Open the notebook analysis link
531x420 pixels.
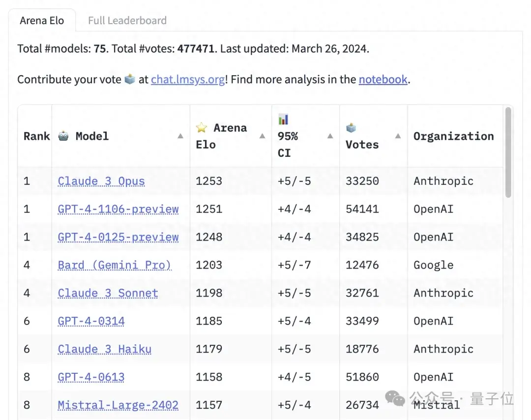[x=383, y=80]
